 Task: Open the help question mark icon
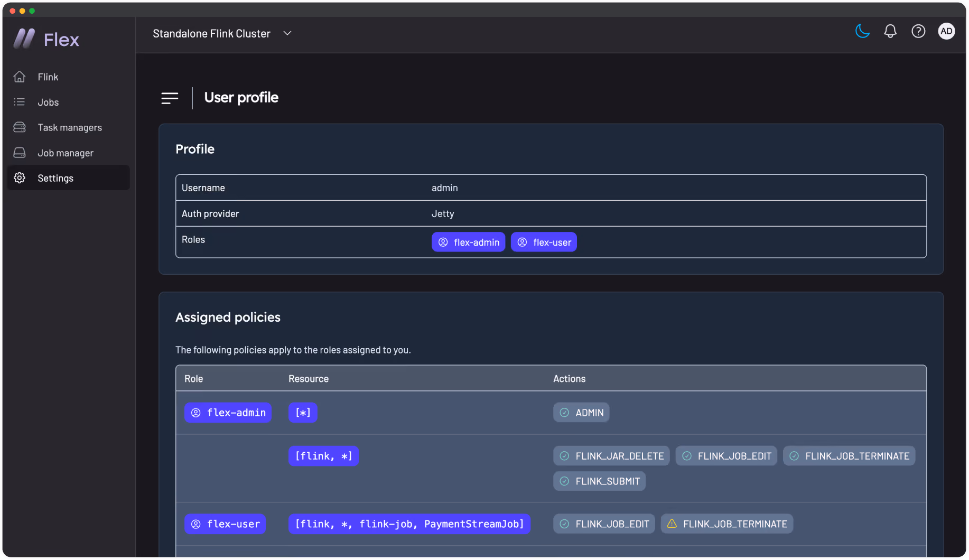918,32
